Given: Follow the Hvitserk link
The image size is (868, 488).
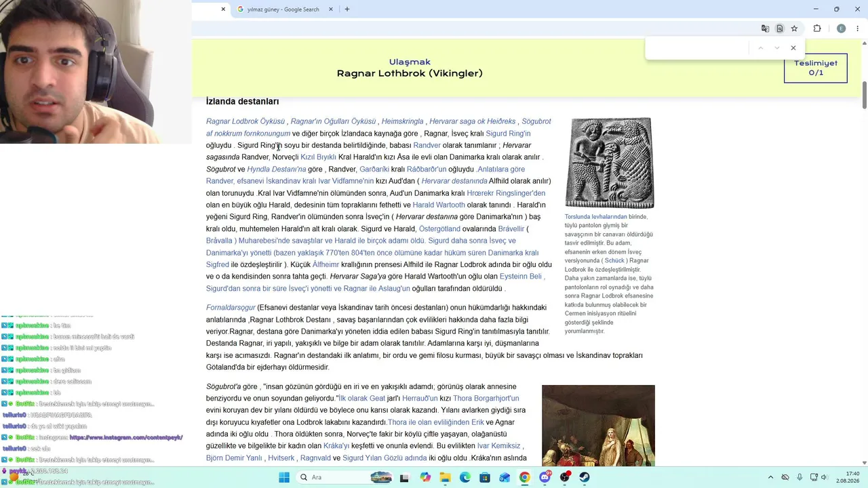Looking at the screenshot, I should coord(281,458).
